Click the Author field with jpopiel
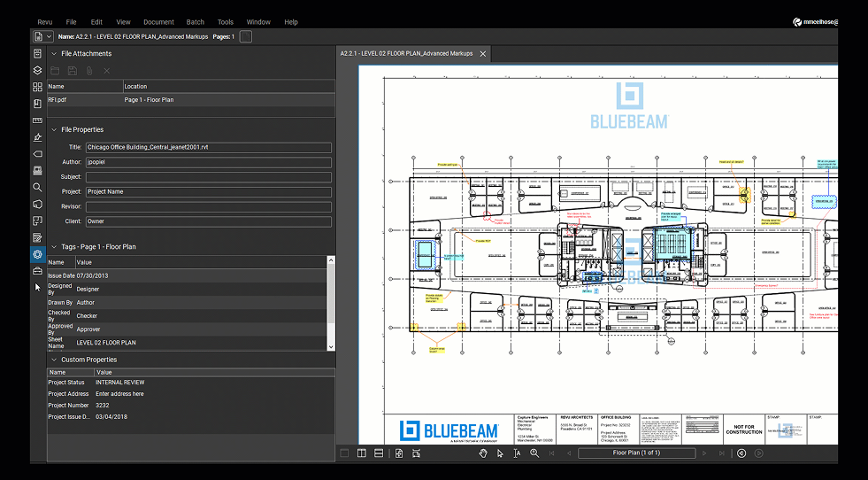 pyautogui.click(x=209, y=162)
